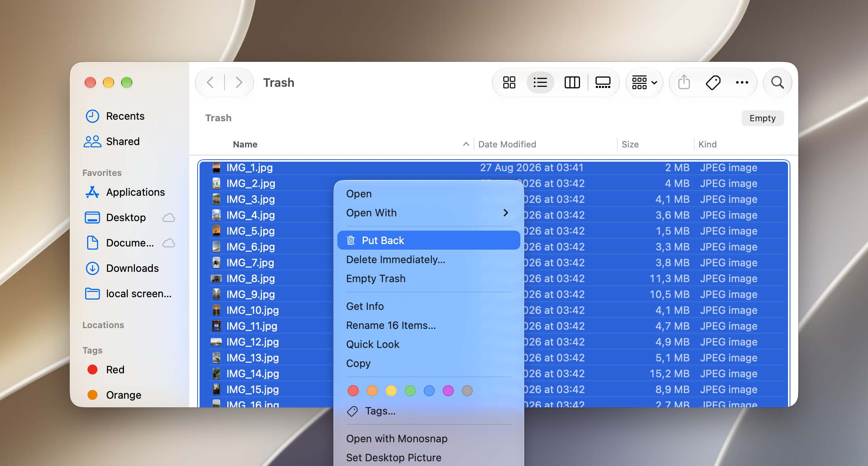Go back with the left chevron
This screenshot has width=868, height=466.
coord(210,82)
